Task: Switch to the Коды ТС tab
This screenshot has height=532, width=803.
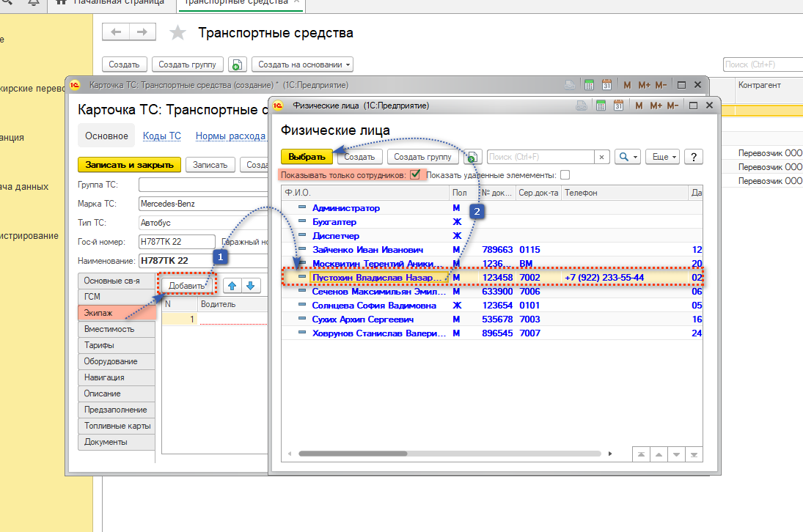Action: [x=161, y=136]
